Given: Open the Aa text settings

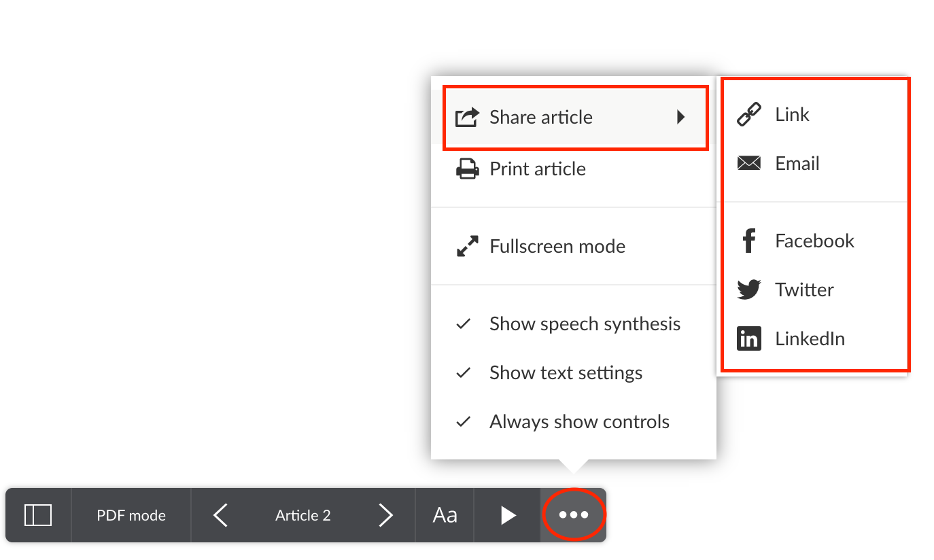Looking at the screenshot, I should (x=445, y=515).
